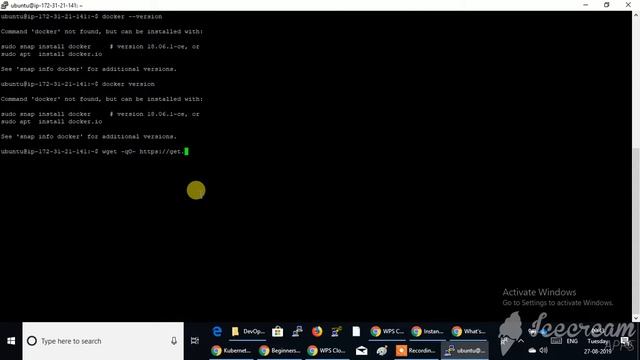
Task: Show hidden system tray icons
Action: [x=521, y=341]
